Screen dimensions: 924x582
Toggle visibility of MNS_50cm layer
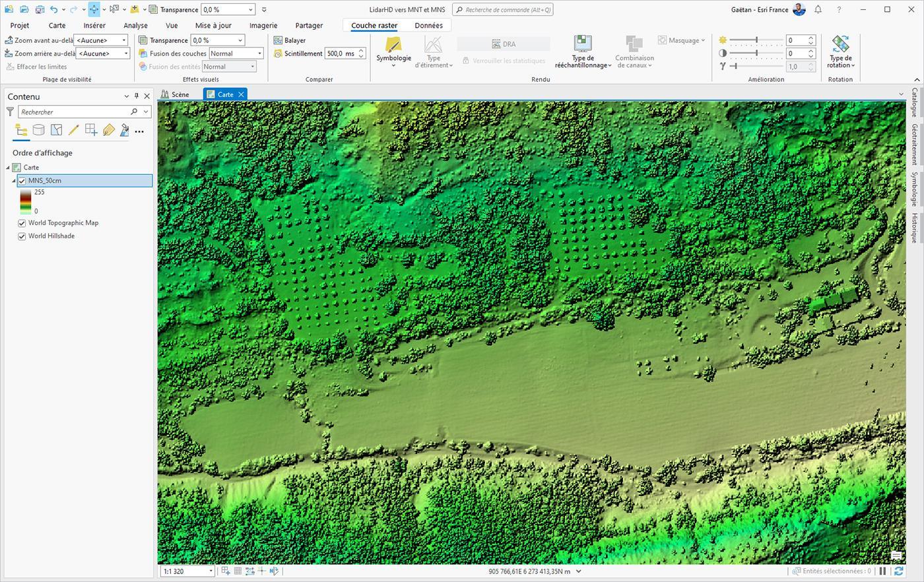tap(22, 181)
